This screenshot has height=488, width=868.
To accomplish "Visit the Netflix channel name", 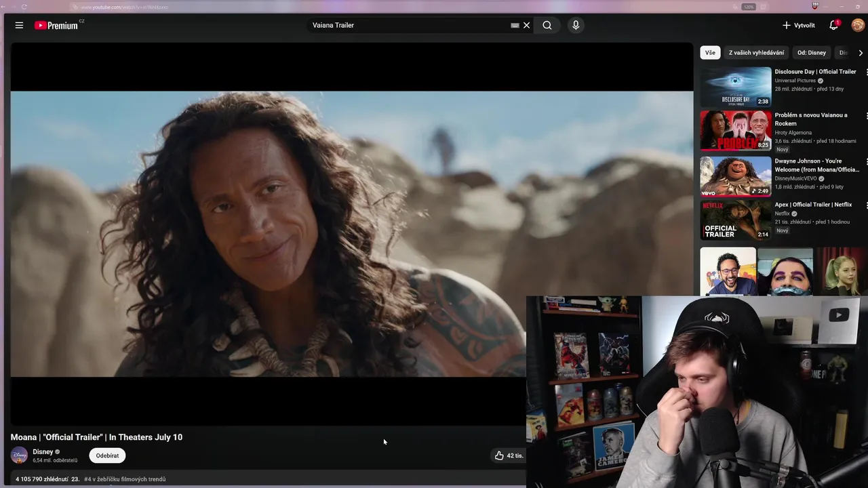I will tap(783, 213).
